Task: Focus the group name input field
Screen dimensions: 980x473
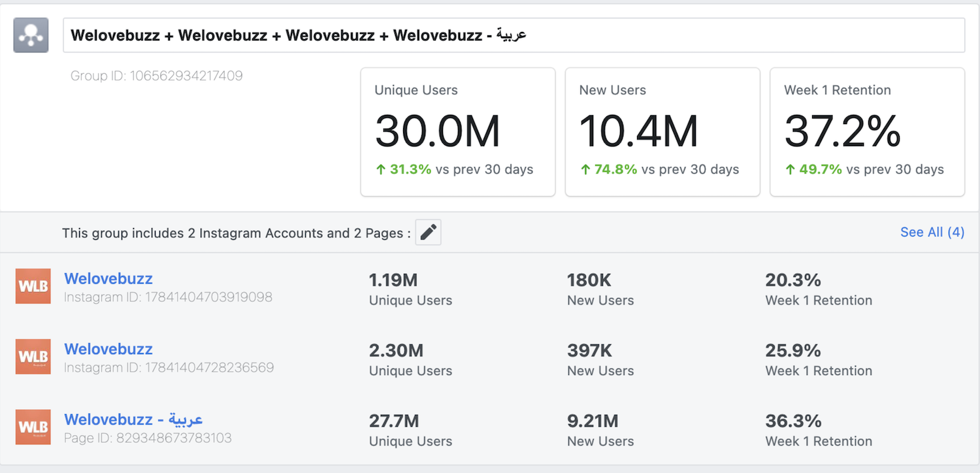Action: click(x=514, y=35)
